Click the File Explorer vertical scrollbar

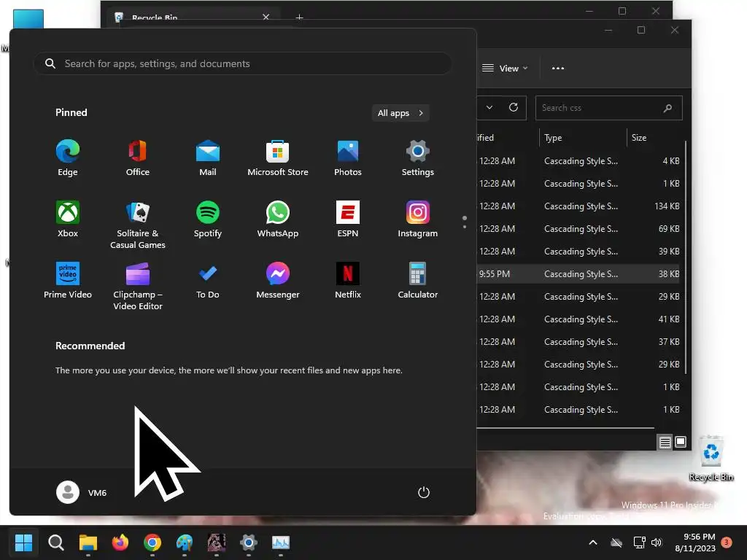tap(686, 257)
